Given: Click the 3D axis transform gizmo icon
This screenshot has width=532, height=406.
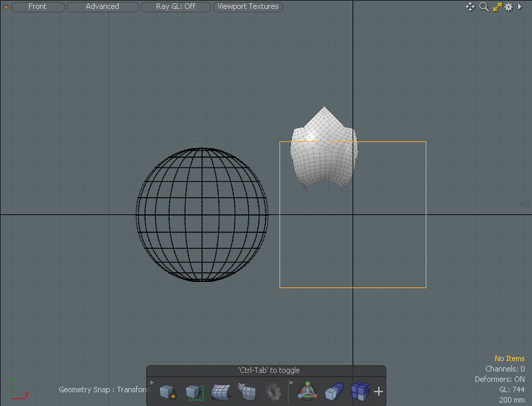Looking at the screenshot, I should pos(307,391).
